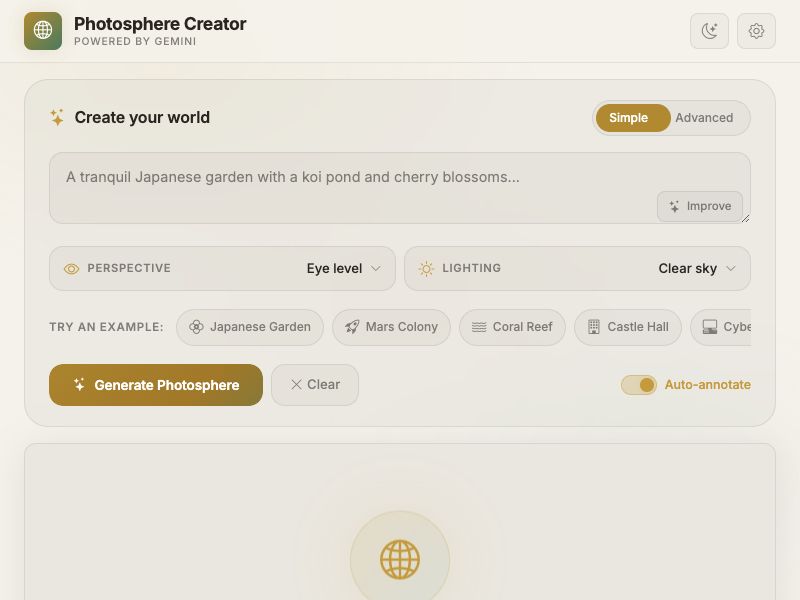Open the Eye level perspective dropdown

point(341,268)
